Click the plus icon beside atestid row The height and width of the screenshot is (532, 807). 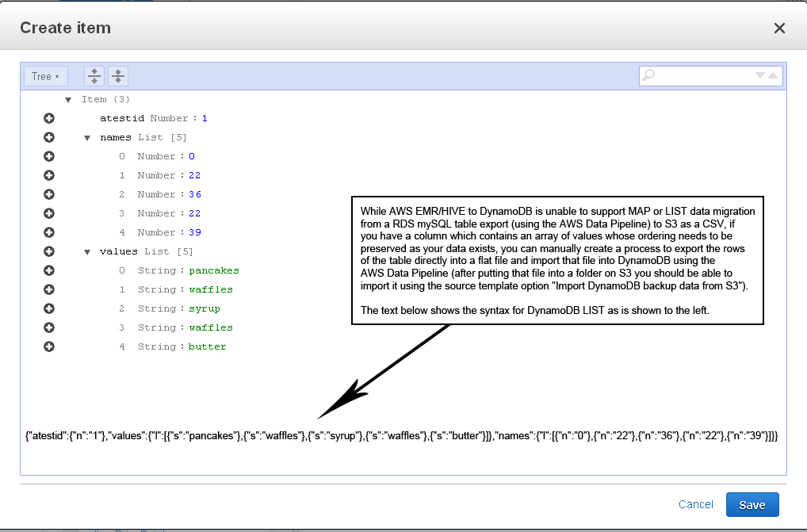point(49,118)
